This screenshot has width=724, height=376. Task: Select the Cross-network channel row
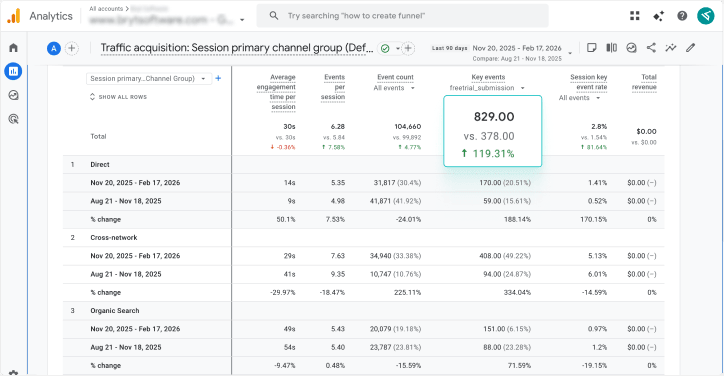click(363, 237)
